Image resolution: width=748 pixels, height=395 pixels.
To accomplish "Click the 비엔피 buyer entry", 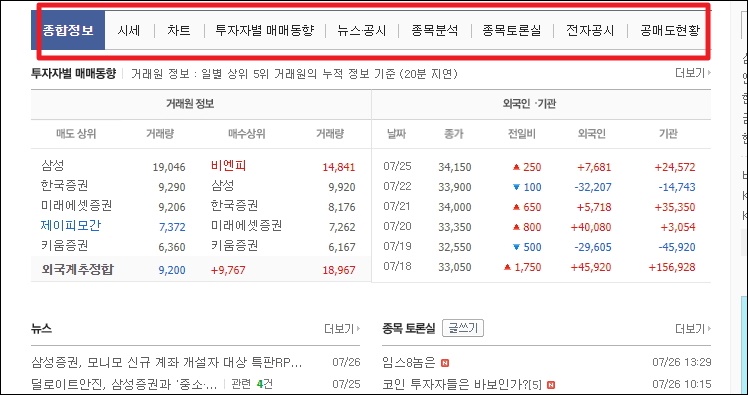I will coord(228,166).
